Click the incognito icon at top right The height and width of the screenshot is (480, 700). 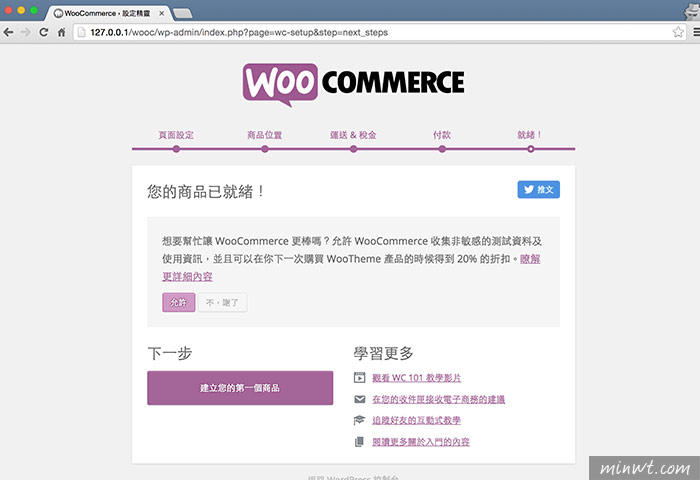(x=692, y=11)
